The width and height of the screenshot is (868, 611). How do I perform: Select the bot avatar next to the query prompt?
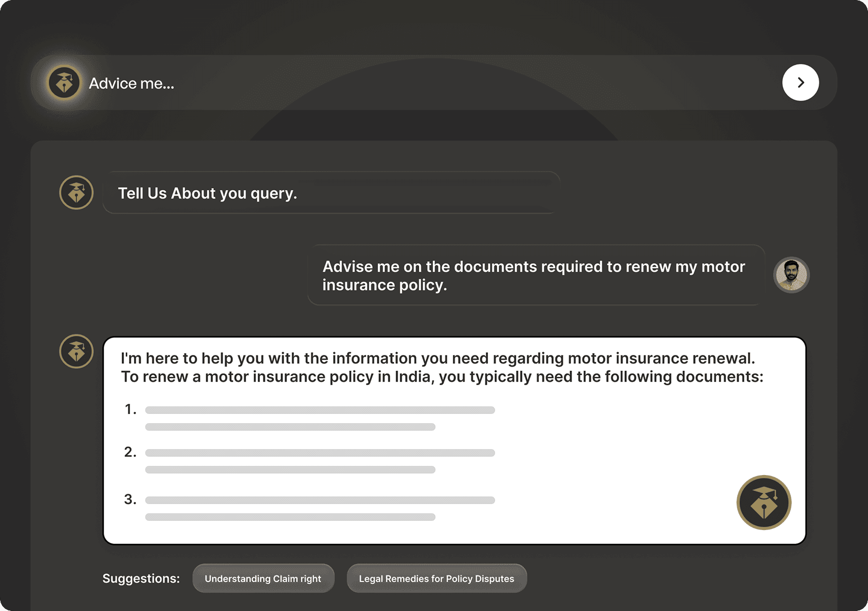point(76,192)
